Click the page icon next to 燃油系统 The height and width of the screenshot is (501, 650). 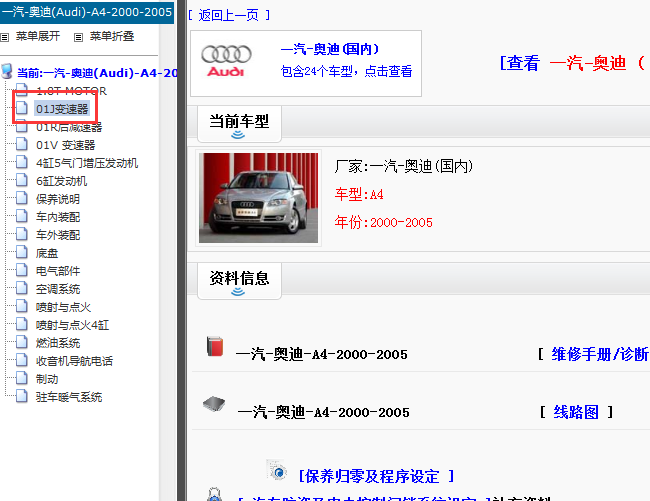click(22, 342)
